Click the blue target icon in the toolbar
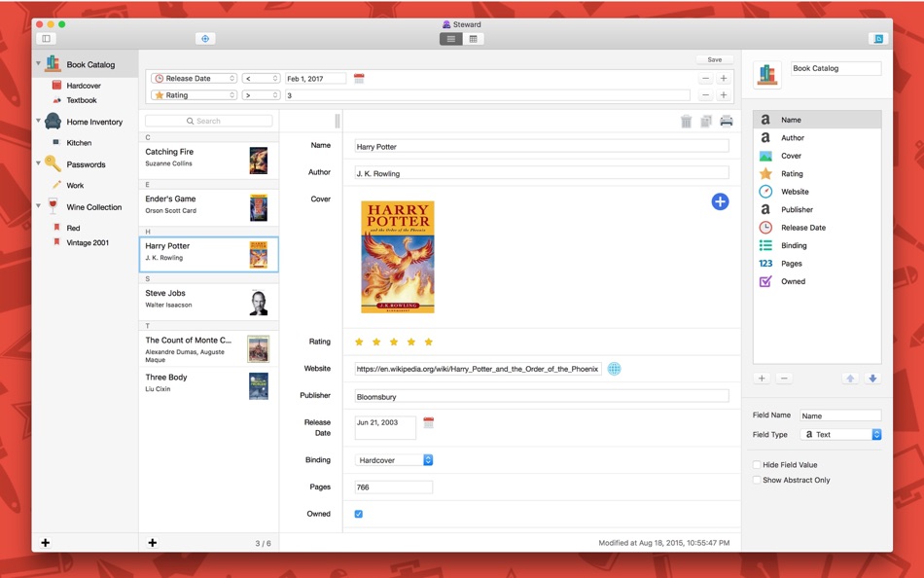 pyautogui.click(x=205, y=39)
